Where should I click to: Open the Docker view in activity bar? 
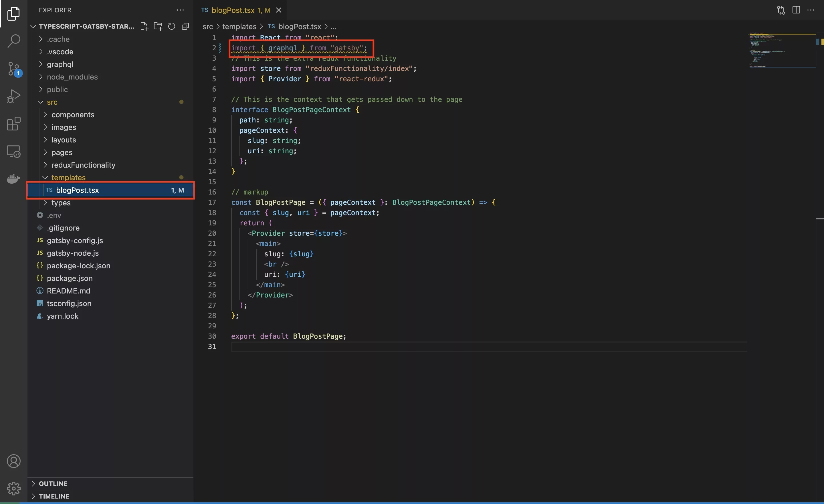[14, 178]
